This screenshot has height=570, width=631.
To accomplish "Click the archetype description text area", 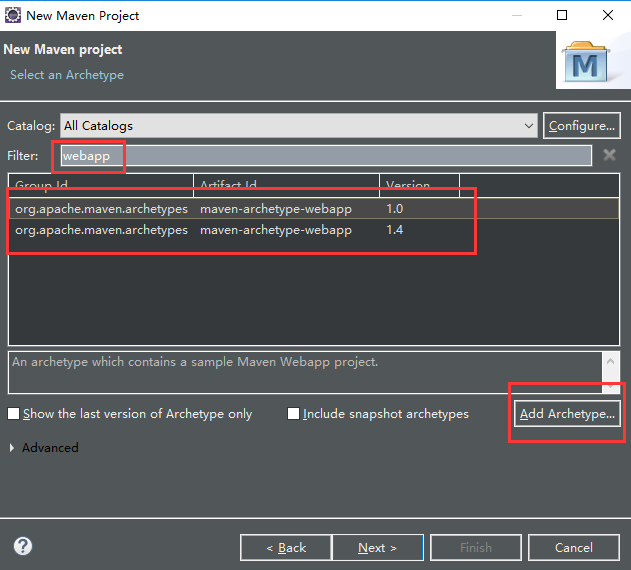I will [305, 372].
